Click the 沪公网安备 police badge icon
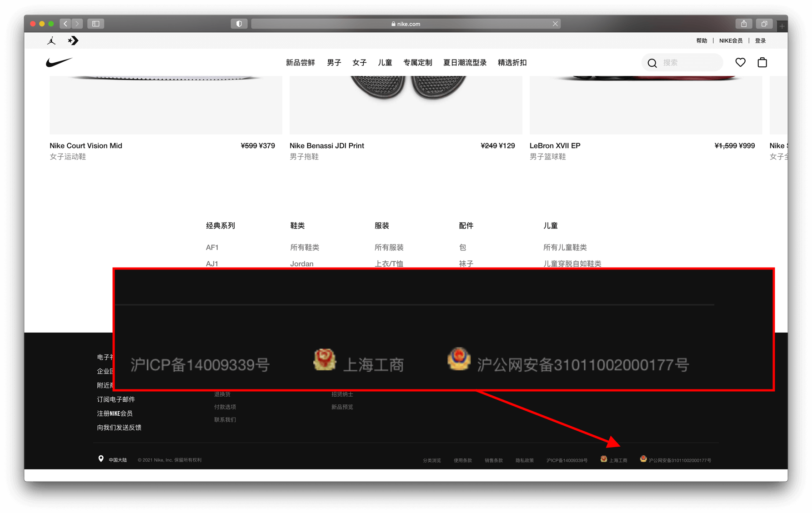The width and height of the screenshot is (812, 513). tap(643, 459)
